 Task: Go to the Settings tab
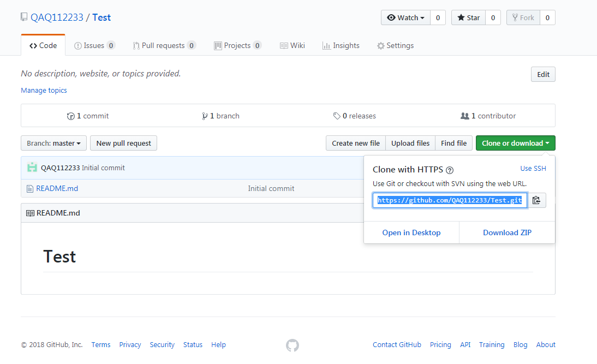tap(395, 45)
